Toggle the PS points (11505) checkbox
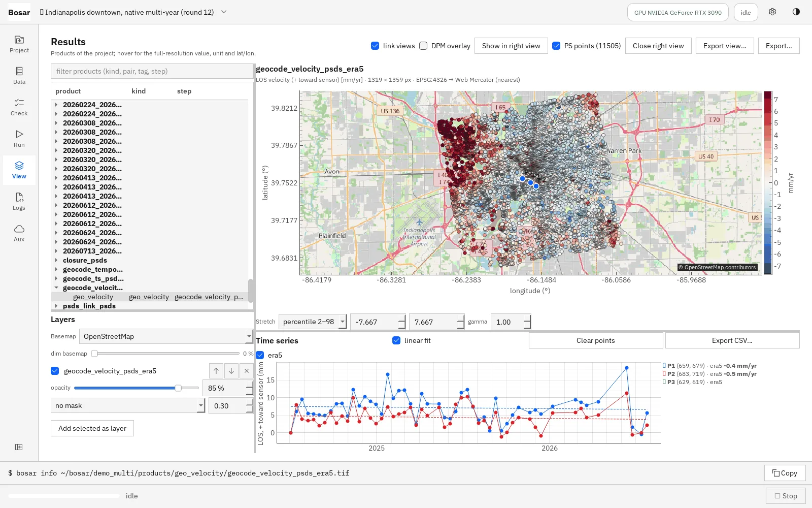Viewport: 812px width, 508px height. click(x=556, y=46)
